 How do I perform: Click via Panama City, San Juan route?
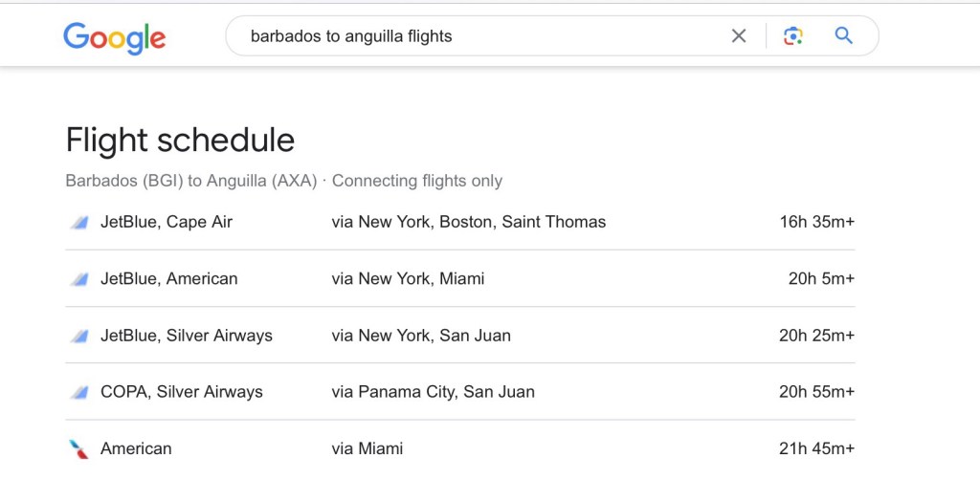[433, 392]
